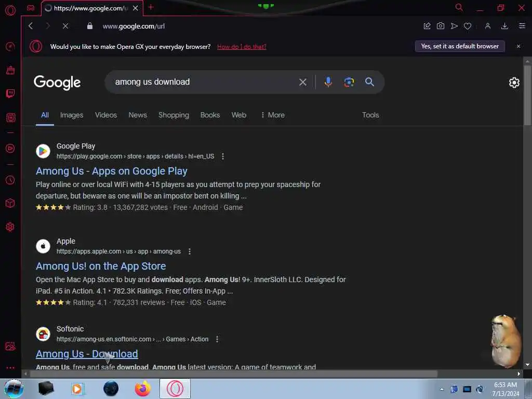Switch to the Web tab
This screenshot has width=532, height=399.
(x=239, y=115)
